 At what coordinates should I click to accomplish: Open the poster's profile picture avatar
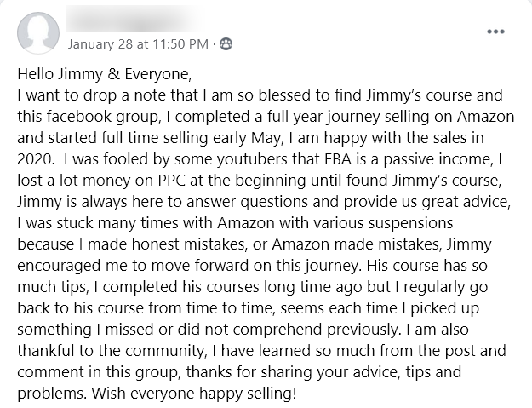[x=38, y=32]
